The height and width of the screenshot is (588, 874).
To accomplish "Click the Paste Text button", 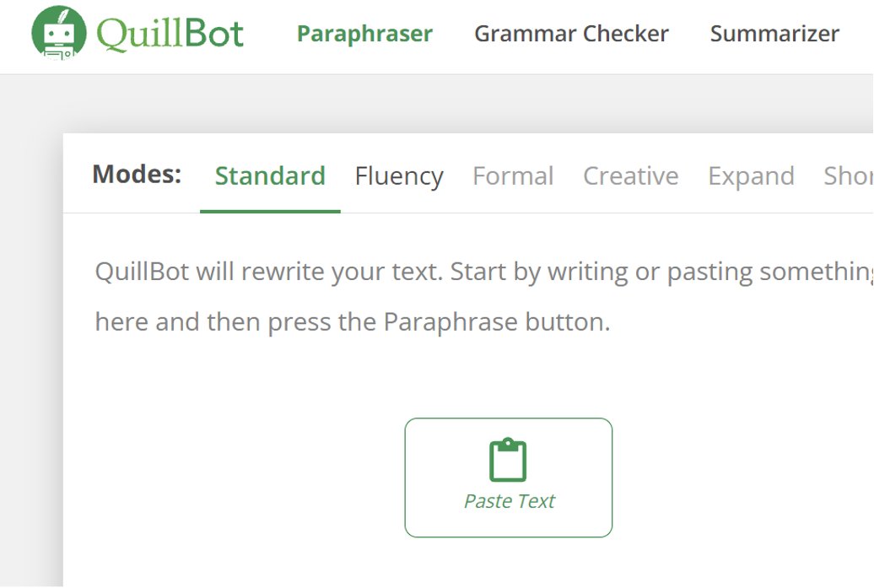I will (509, 477).
